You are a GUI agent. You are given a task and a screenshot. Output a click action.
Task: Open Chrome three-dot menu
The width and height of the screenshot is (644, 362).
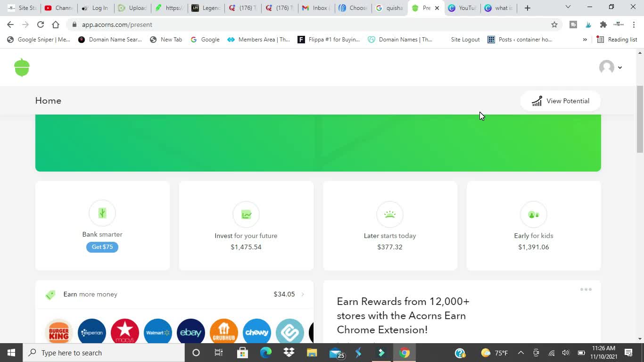point(634,25)
